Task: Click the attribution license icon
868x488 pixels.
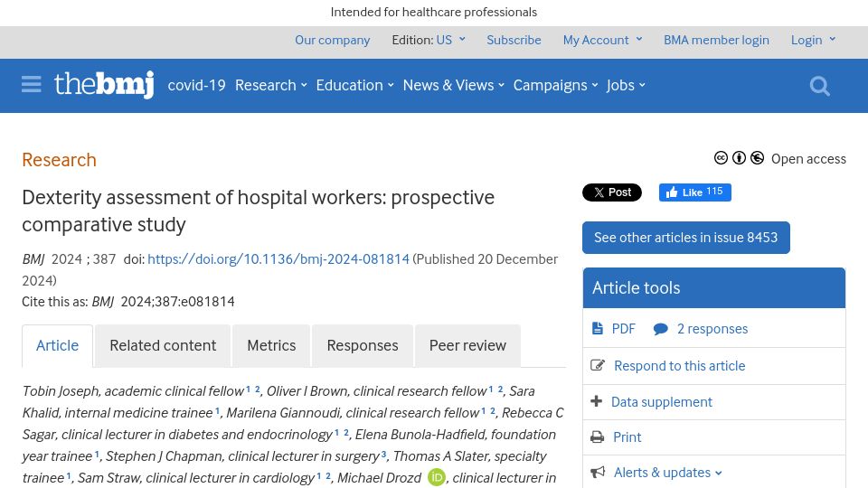Action: (739, 158)
